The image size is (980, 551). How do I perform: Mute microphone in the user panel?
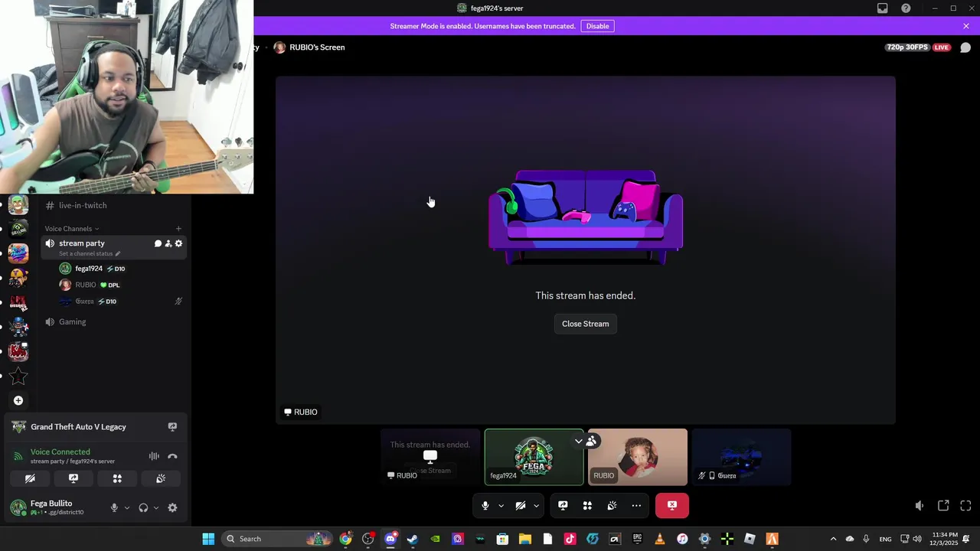[x=114, y=507]
